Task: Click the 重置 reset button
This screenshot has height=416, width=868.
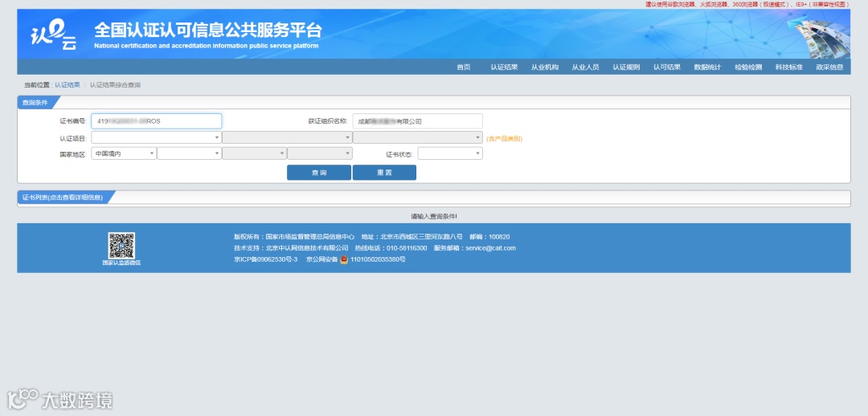Action: point(384,173)
